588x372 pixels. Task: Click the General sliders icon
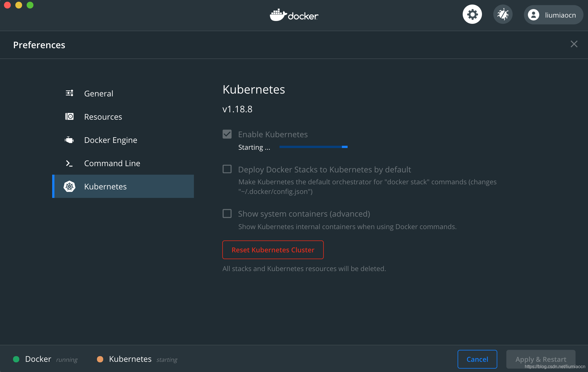click(x=69, y=93)
